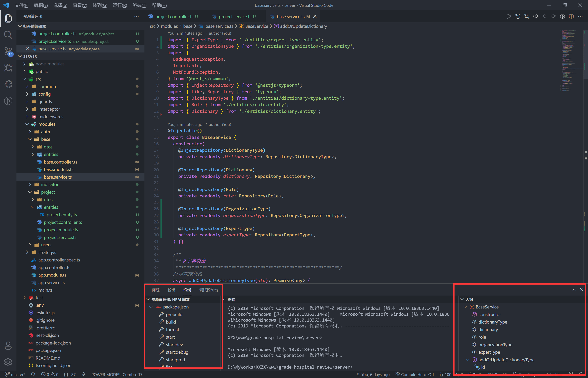The image size is (588, 378).
Task: Click the split editor icon
Action: (571, 16)
